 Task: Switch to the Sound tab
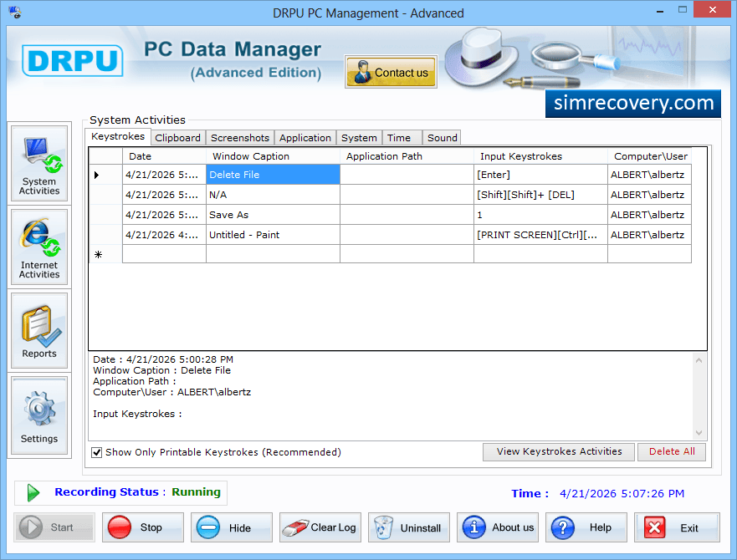click(x=442, y=138)
